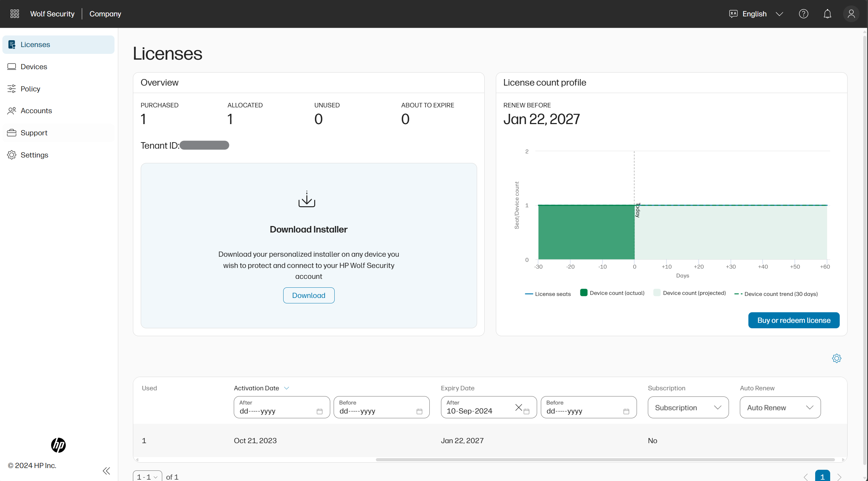868x481 pixels.
Task: Sort by Activation Date column chevron
Action: (286, 388)
